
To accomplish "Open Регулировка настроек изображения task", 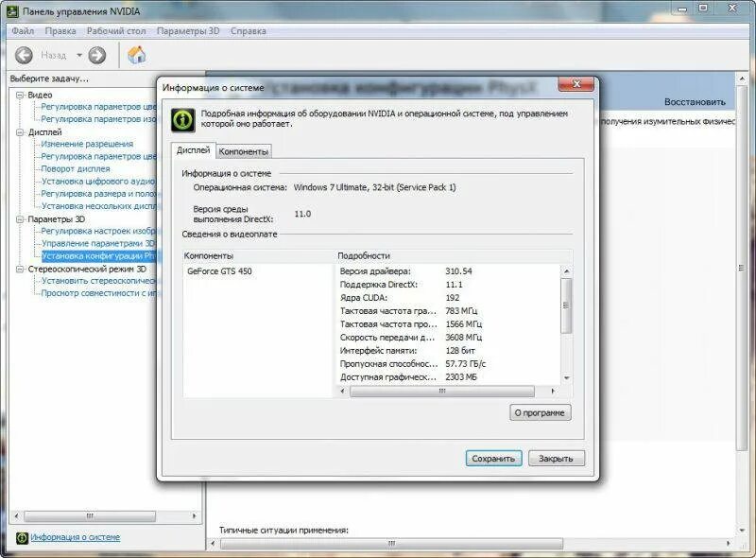I will pyautogui.click(x=98, y=231).
